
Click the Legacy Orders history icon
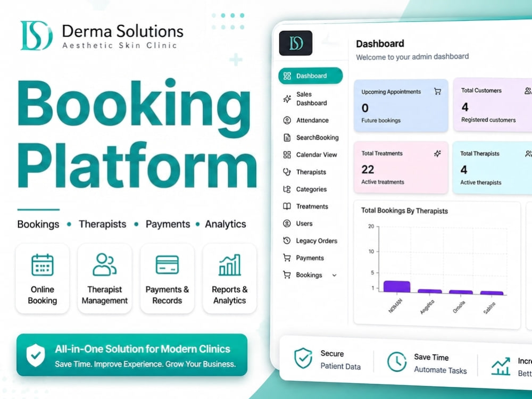287,240
